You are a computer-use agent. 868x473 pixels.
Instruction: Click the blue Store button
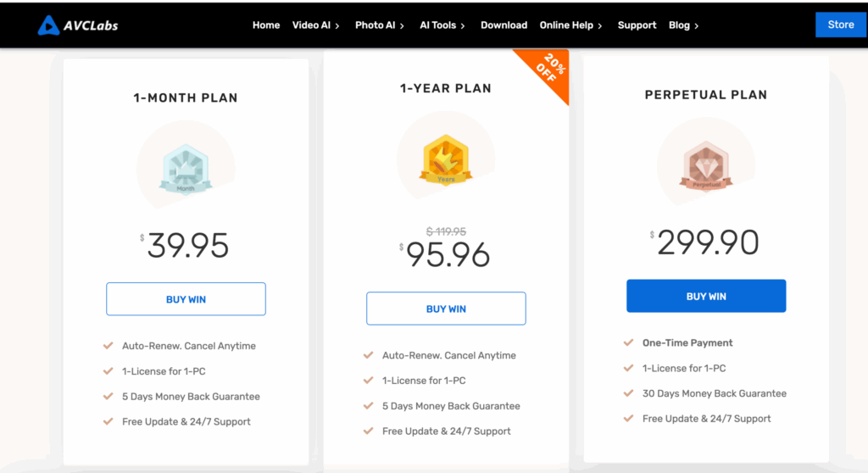(x=840, y=25)
